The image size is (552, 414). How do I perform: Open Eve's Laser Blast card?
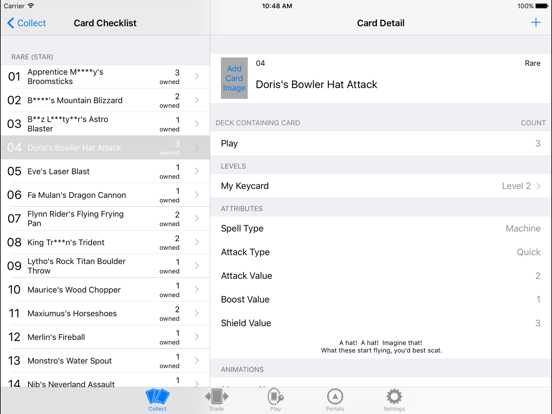(106, 171)
